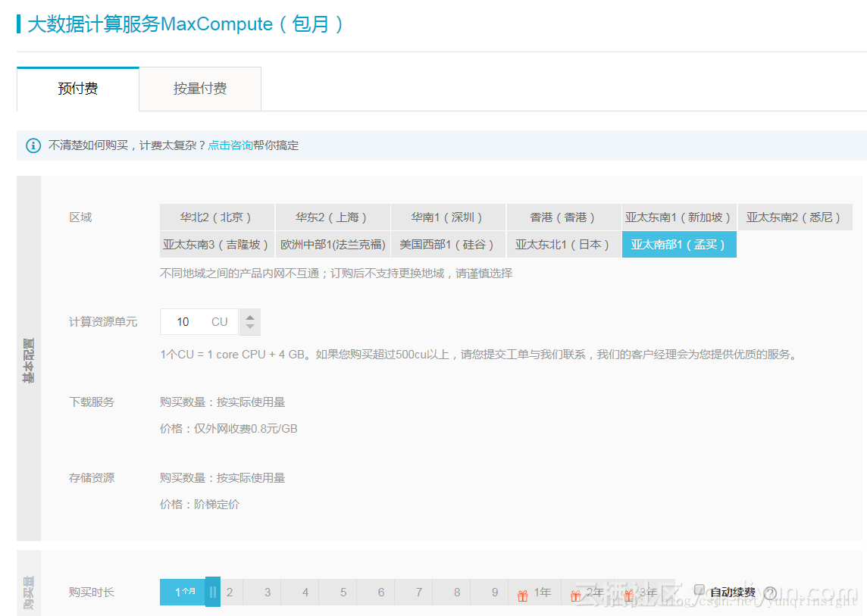
Task: Select region 华北2（北京）
Action: [217, 217]
